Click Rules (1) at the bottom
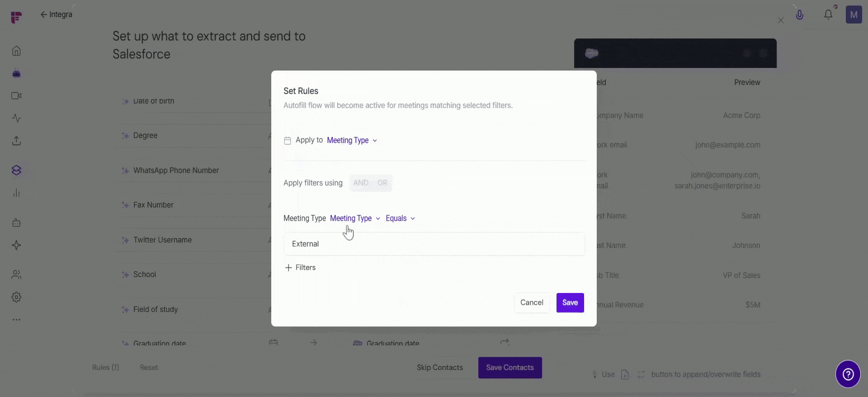This screenshot has height=397, width=868. [x=106, y=368]
